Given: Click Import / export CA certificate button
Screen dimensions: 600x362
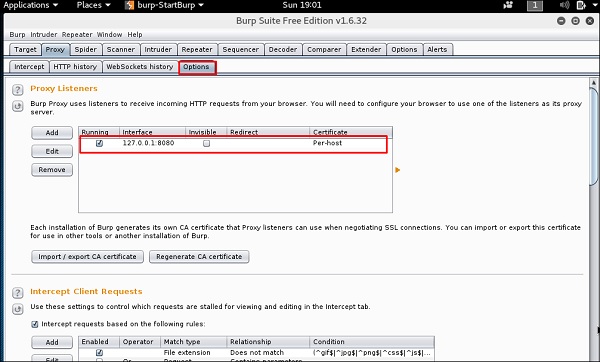Looking at the screenshot, I should pos(87,257).
